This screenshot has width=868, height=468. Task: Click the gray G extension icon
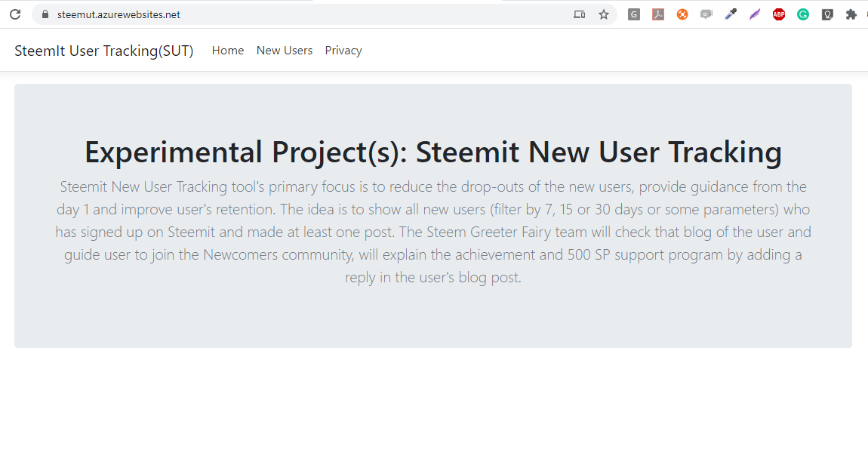point(634,14)
